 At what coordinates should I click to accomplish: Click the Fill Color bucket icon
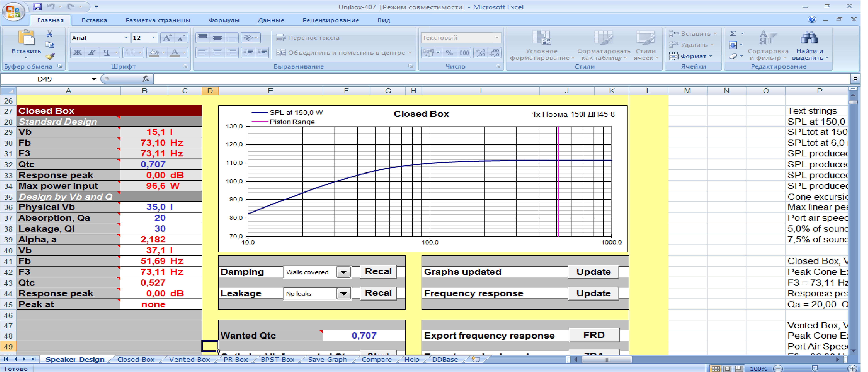tap(154, 53)
